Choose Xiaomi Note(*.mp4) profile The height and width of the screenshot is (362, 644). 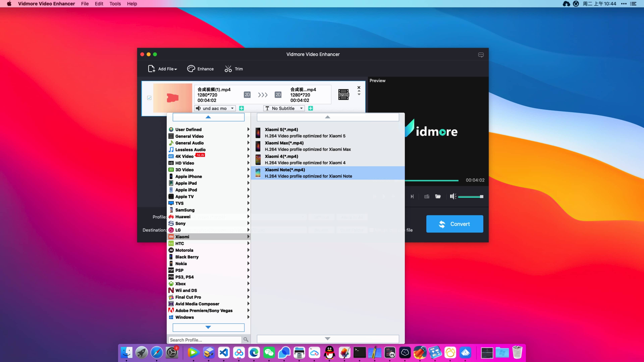328,173
